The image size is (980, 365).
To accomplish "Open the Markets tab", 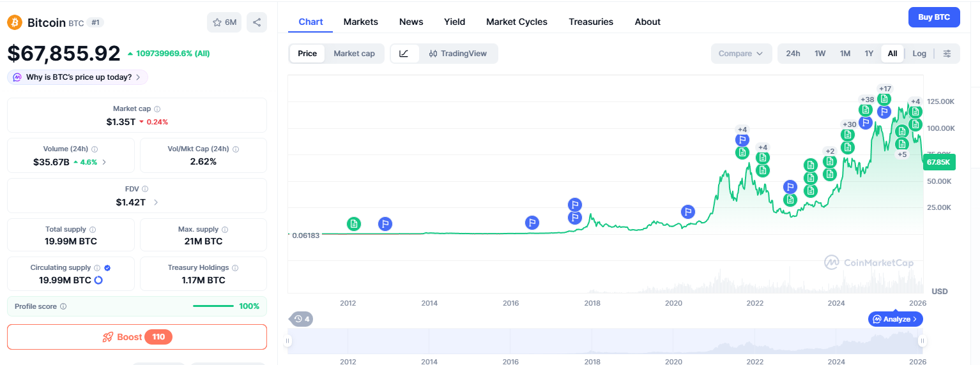I will tap(360, 22).
